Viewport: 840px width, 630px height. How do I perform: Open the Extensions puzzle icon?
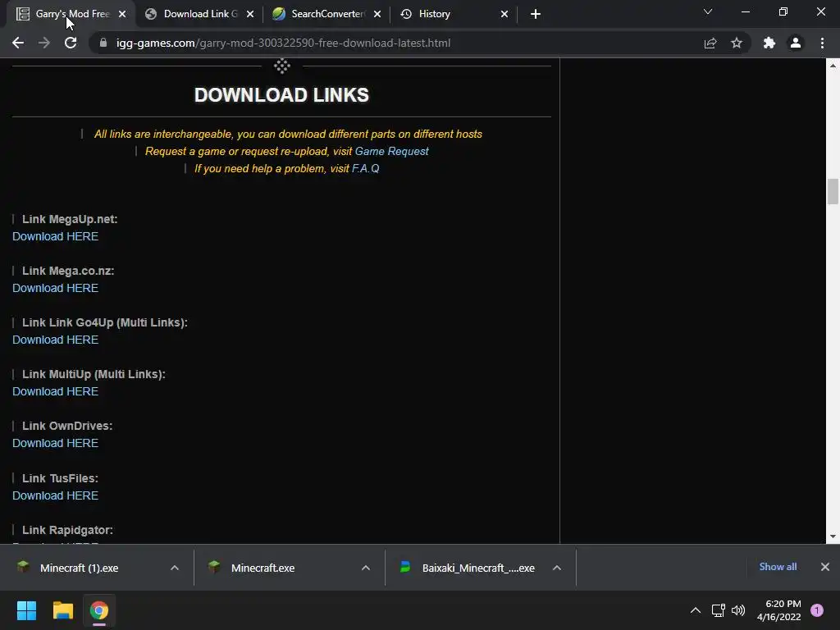(x=769, y=43)
